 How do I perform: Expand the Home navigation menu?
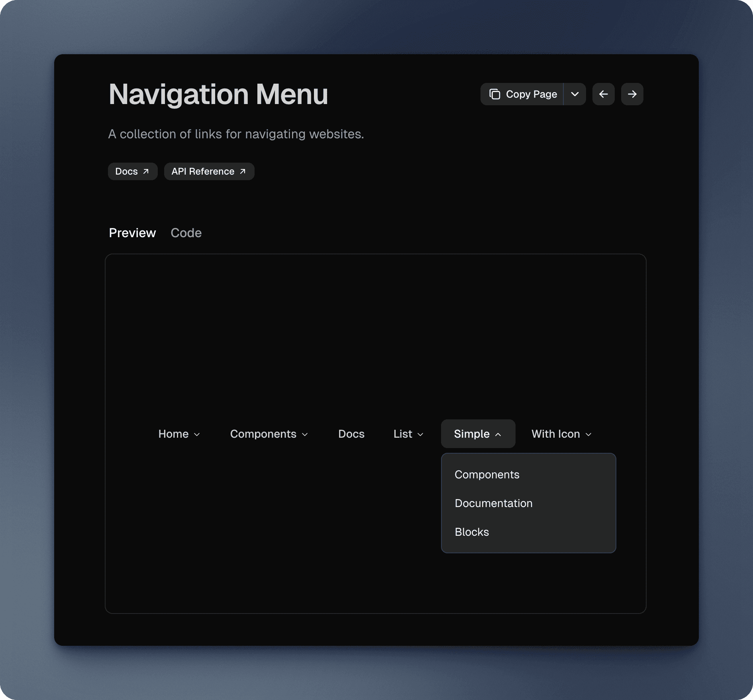coord(179,434)
